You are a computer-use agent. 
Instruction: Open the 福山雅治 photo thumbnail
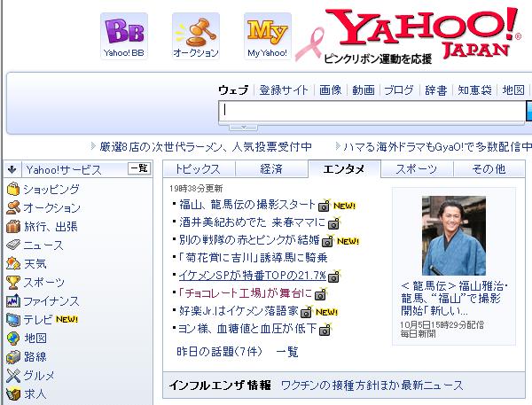coord(454,236)
